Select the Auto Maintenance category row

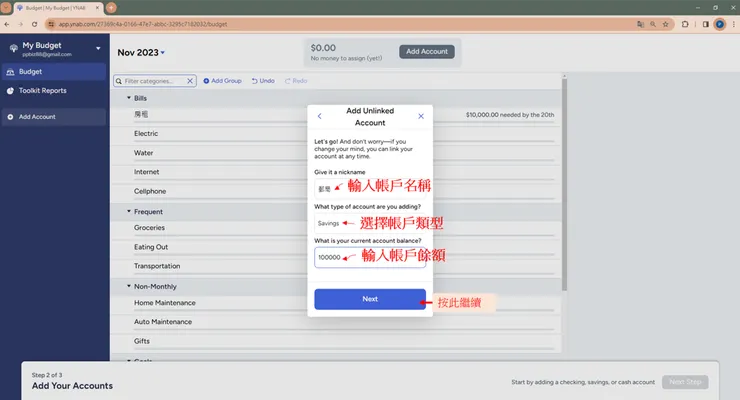336,322
